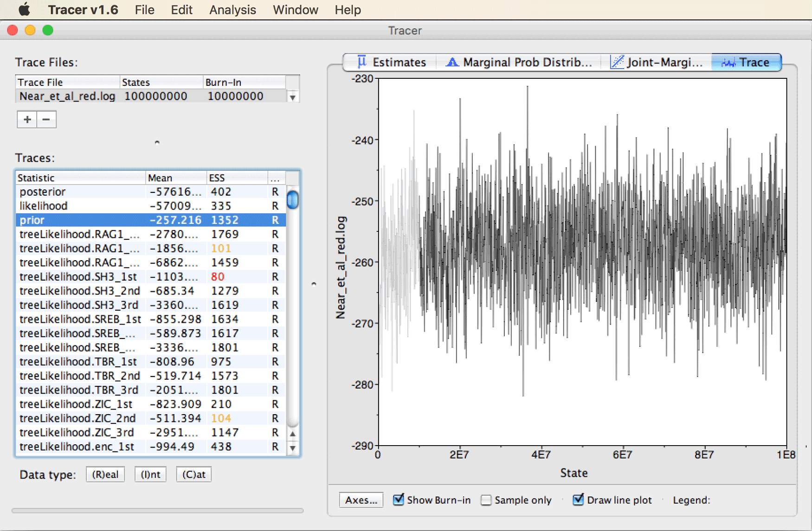Image resolution: width=812 pixels, height=531 pixels.
Task: Click the Joint-Marginal tab scatter icon
Action: click(x=617, y=62)
